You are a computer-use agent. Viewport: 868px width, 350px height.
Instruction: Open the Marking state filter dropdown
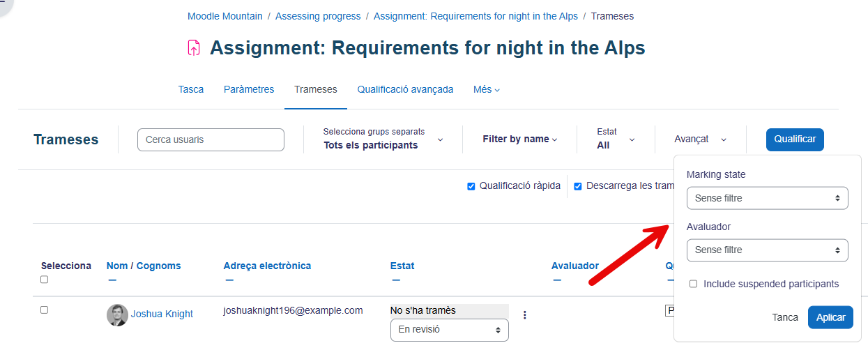pyautogui.click(x=767, y=198)
